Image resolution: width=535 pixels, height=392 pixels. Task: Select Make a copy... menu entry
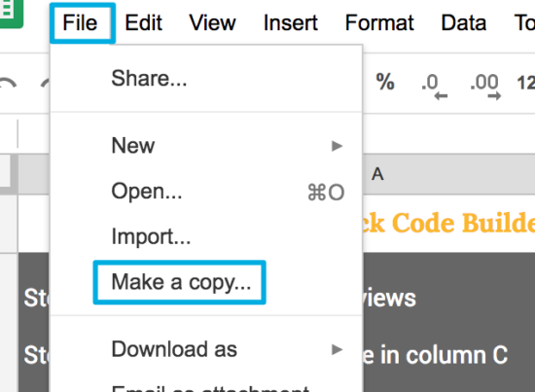[180, 282]
